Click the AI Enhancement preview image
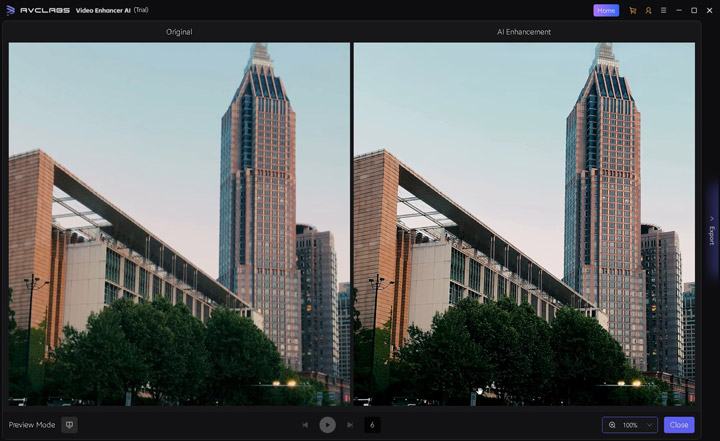Screen dimensions: 720x441 (x=524, y=224)
